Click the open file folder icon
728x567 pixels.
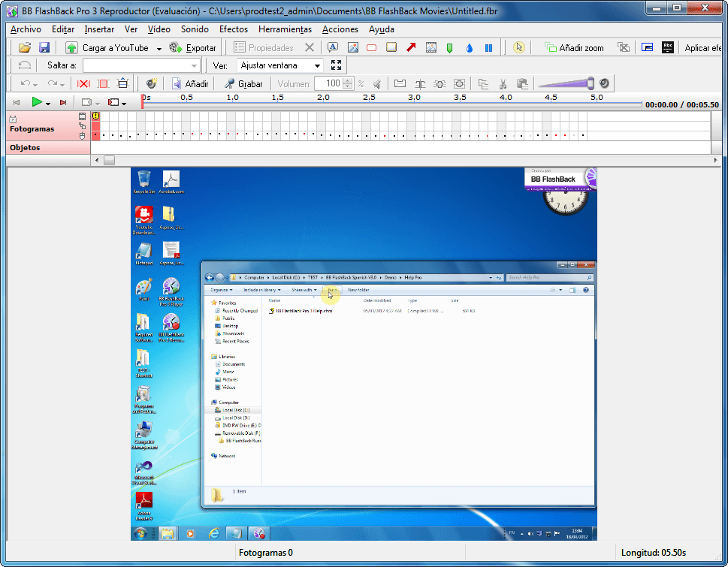(x=25, y=48)
